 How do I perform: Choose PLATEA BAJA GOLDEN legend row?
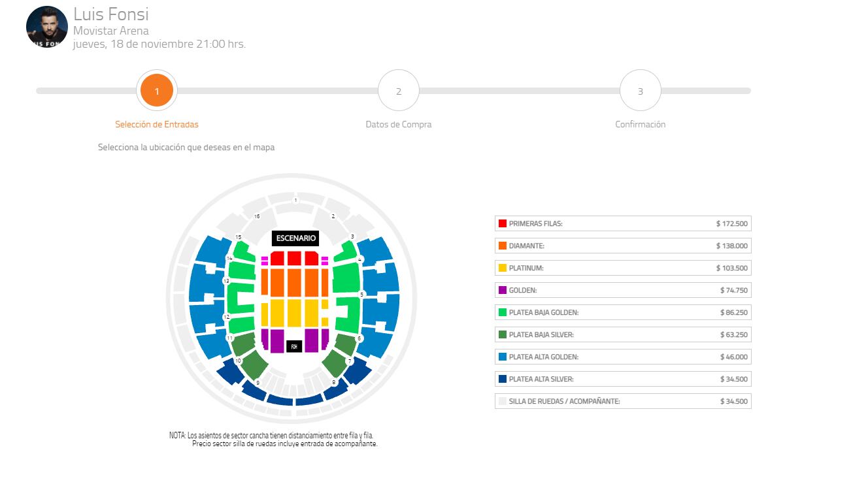pyautogui.click(x=623, y=312)
